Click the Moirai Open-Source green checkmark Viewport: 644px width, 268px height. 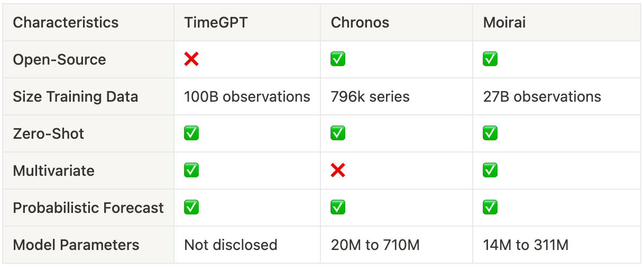[490, 59]
